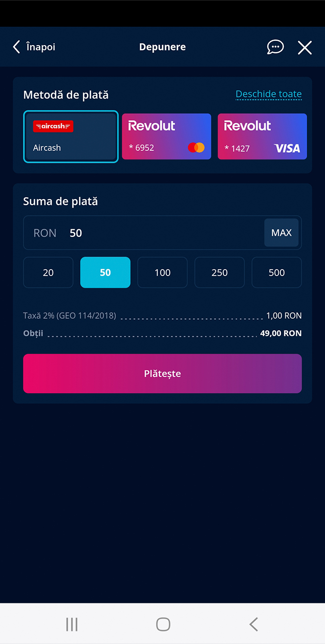Screen dimensions: 325x644
Task: Choose the 100 RON preset amount
Action: click(x=162, y=273)
